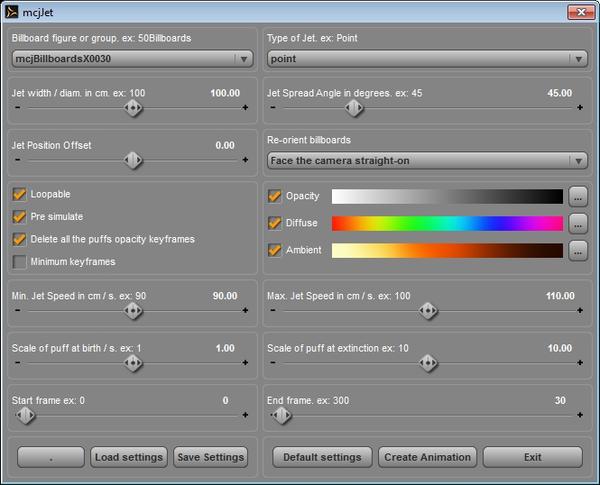The height and width of the screenshot is (485, 600).
Task: Click the Default settings button
Action: click(x=322, y=457)
